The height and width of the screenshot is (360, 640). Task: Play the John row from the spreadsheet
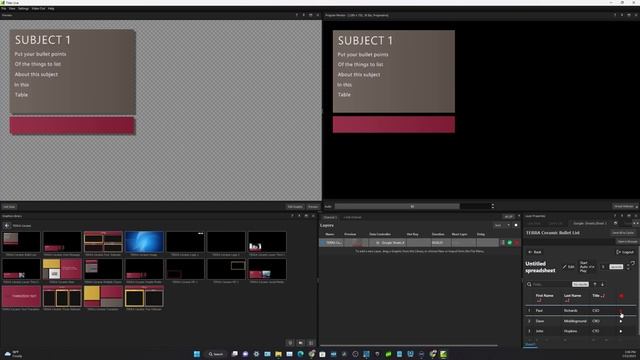click(x=621, y=331)
